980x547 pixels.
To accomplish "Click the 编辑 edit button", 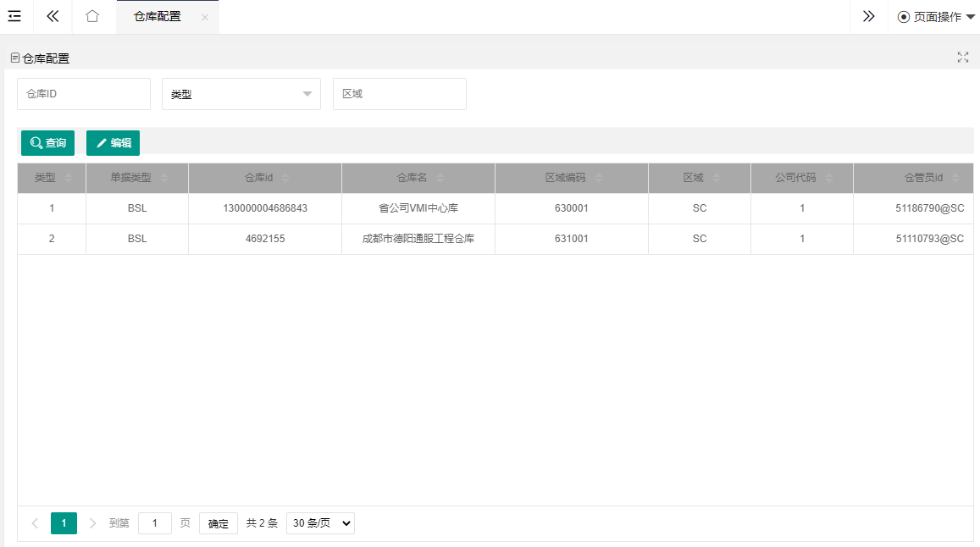I will 114,142.
